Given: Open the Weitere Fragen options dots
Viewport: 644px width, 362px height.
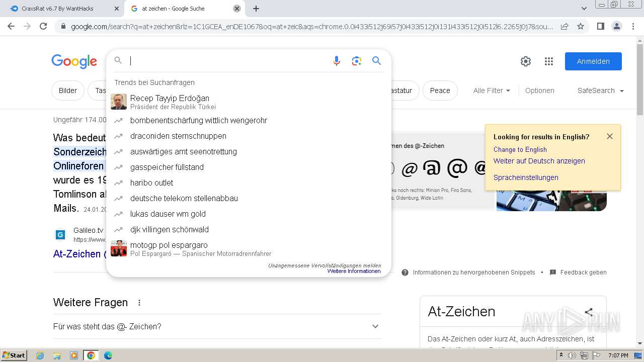Looking at the screenshot, I should click(139, 303).
